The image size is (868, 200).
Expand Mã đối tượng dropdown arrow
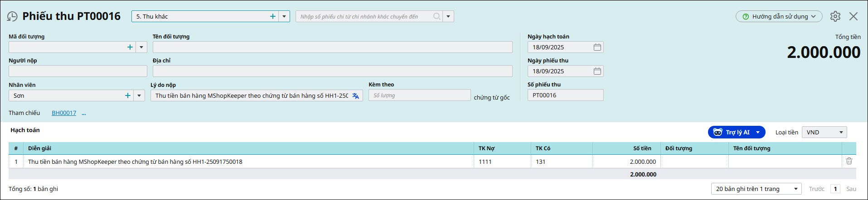[x=141, y=47]
